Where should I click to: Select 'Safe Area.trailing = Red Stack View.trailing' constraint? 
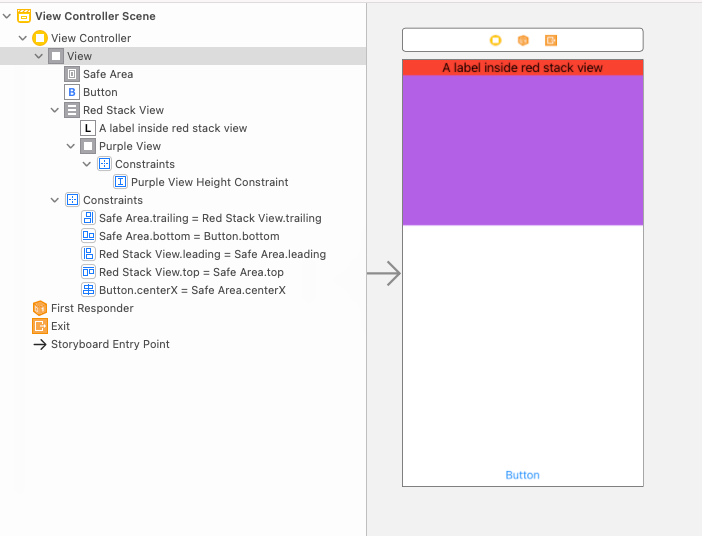point(183,218)
